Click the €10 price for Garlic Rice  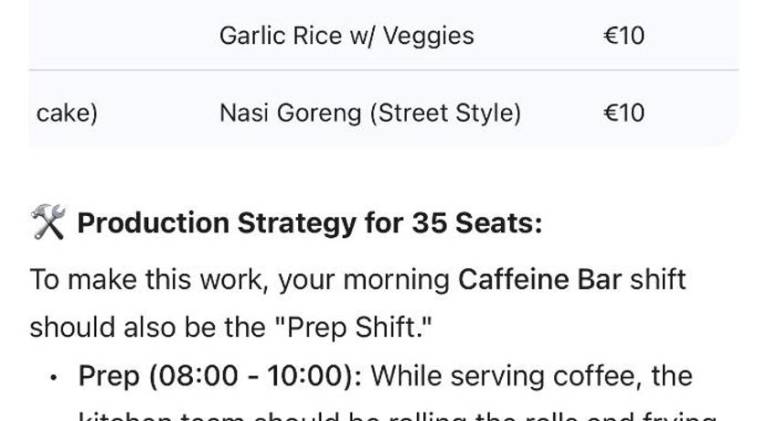coord(624,36)
